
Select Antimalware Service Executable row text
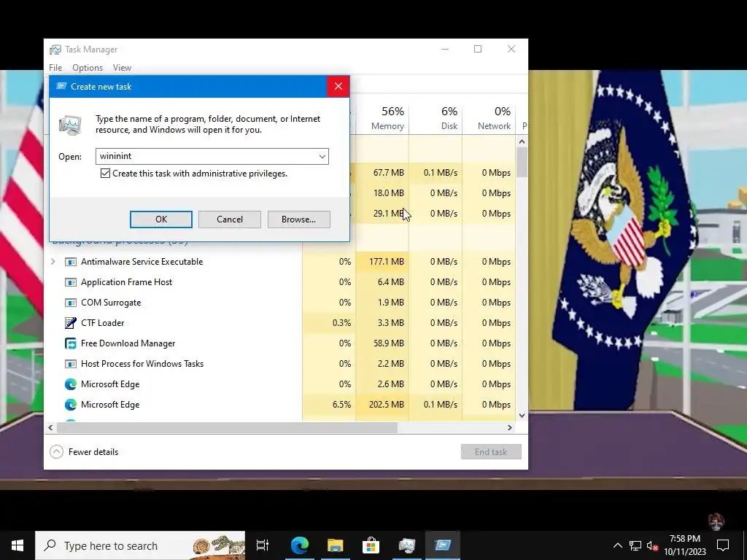[x=142, y=262]
